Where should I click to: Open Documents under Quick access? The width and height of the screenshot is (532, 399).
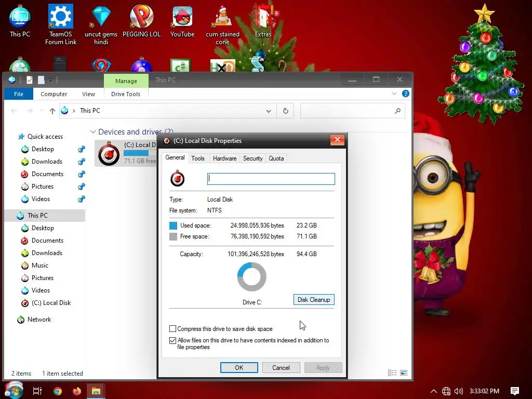(x=47, y=174)
